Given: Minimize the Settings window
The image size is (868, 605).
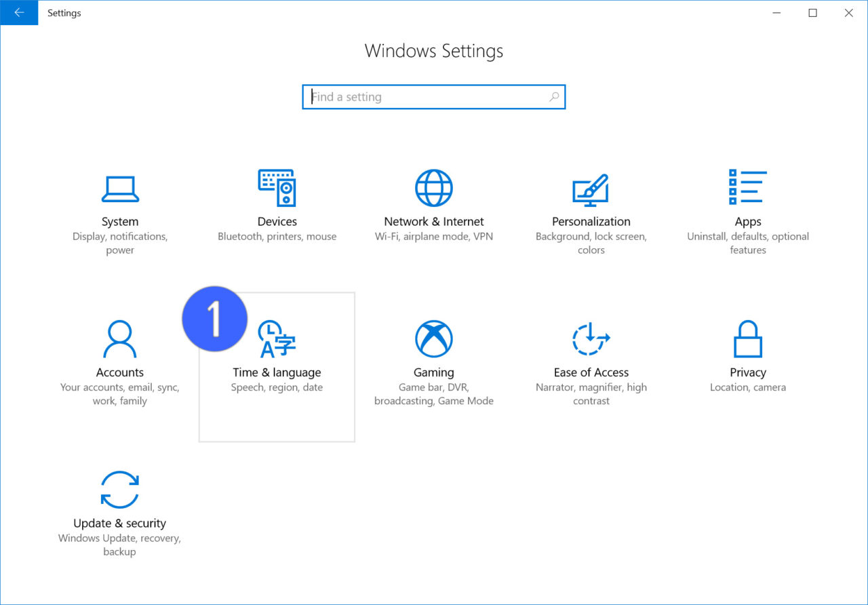Looking at the screenshot, I should pos(776,12).
